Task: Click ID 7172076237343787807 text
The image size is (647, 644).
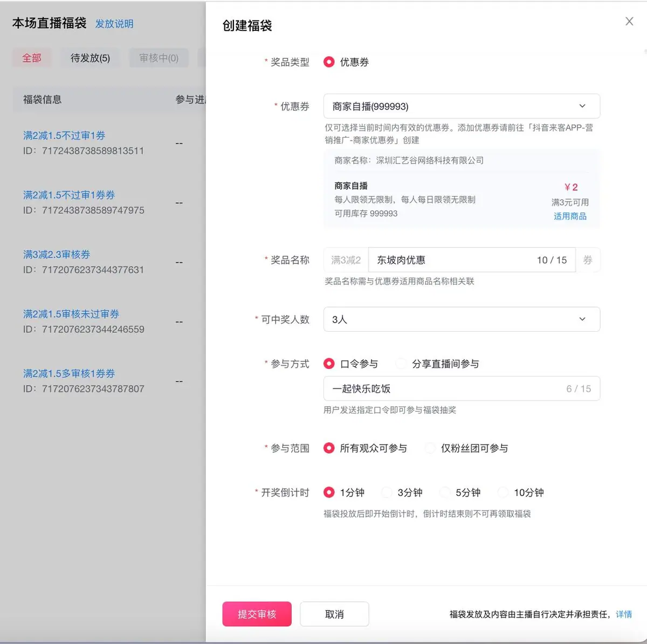Action: (x=84, y=388)
